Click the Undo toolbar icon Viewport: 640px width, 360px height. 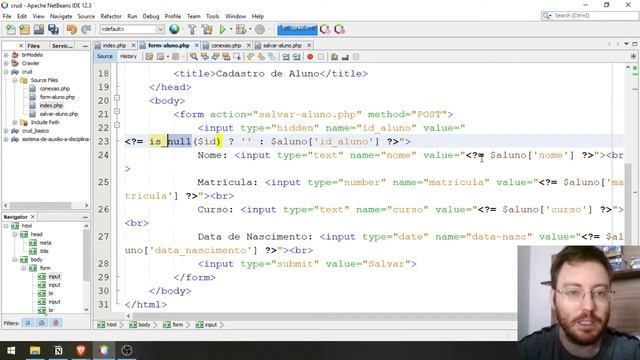pos(72,29)
